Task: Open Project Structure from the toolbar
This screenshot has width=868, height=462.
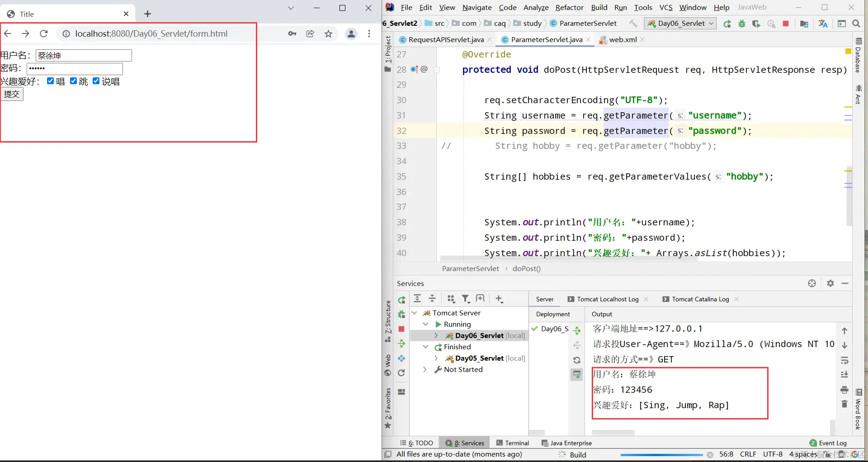Action: click(x=804, y=24)
